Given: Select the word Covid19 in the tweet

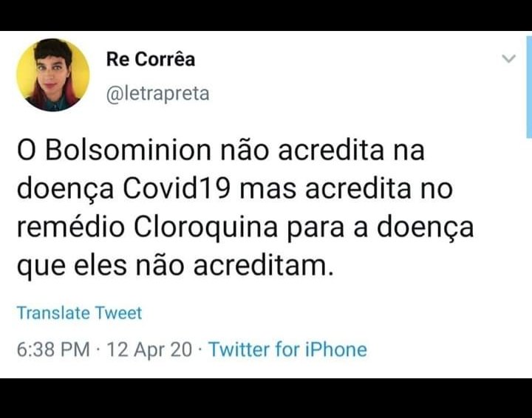Looking at the screenshot, I should 177,189.
